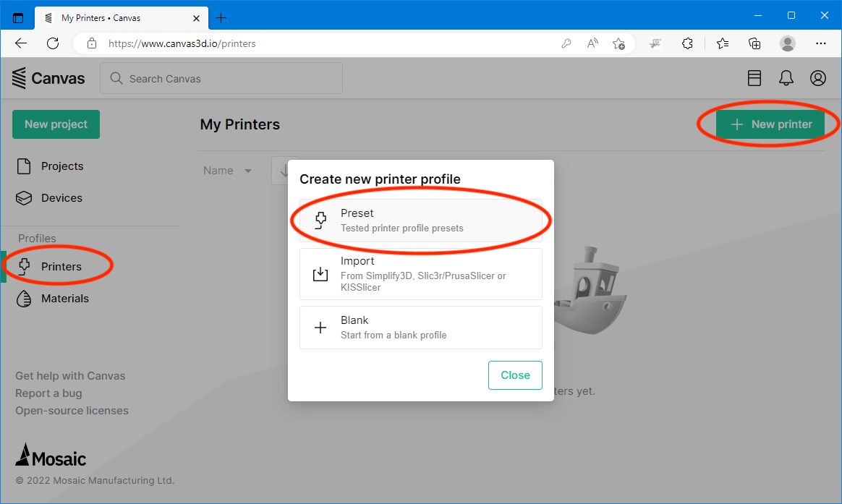842x504 pixels.
Task: Click the Import download icon in dialog
Action: (x=320, y=274)
